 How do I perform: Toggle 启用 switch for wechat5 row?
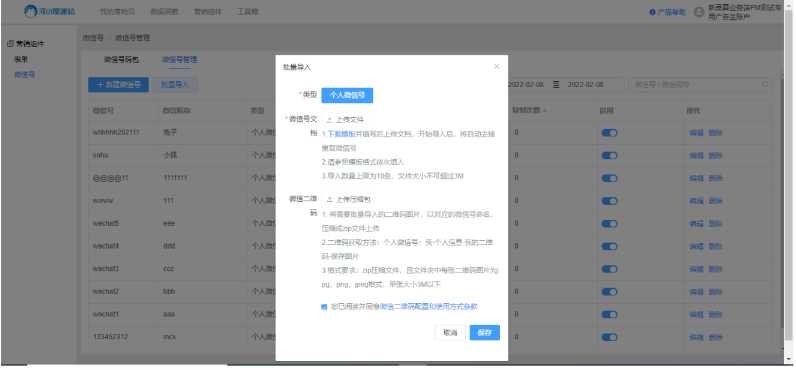coord(609,223)
